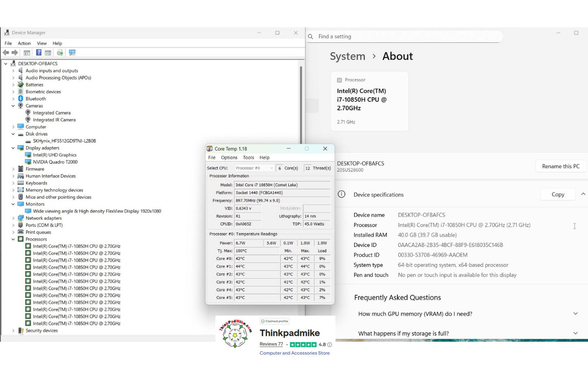Click the info icon beside Device specifications
This screenshot has width=588, height=369.
(x=341, y=194)
